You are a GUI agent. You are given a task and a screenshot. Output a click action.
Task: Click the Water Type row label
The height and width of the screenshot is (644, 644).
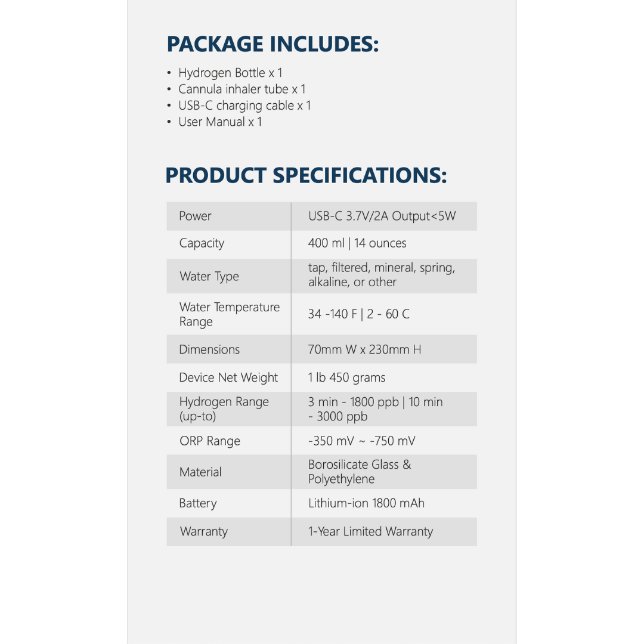pyautogui.click(x=209, y=276)
